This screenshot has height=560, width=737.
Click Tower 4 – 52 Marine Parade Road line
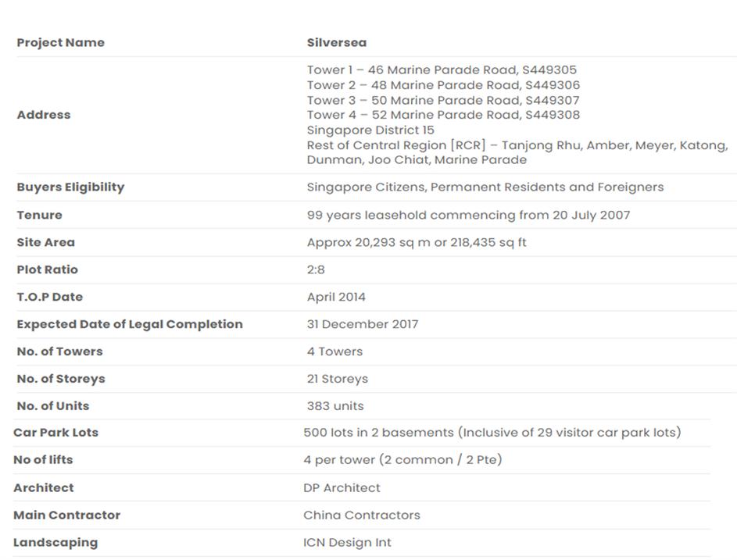[443, 115]
